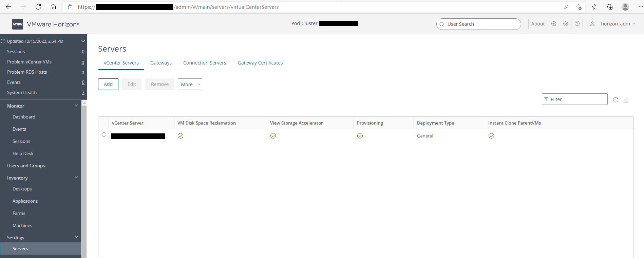Open the browser home page icon
This screenshot has height=258, width=644.
pyautogui.click(x=53, y=7)
